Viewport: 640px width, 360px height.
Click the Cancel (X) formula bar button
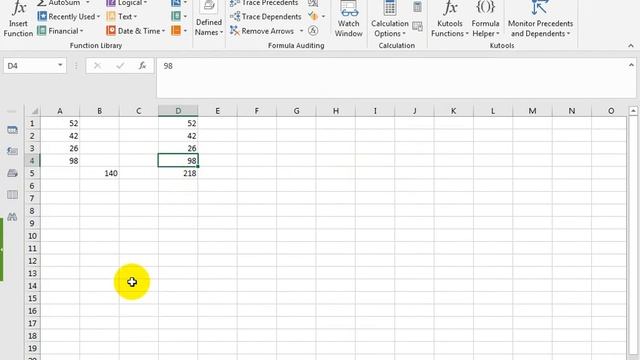click(97, 66)
